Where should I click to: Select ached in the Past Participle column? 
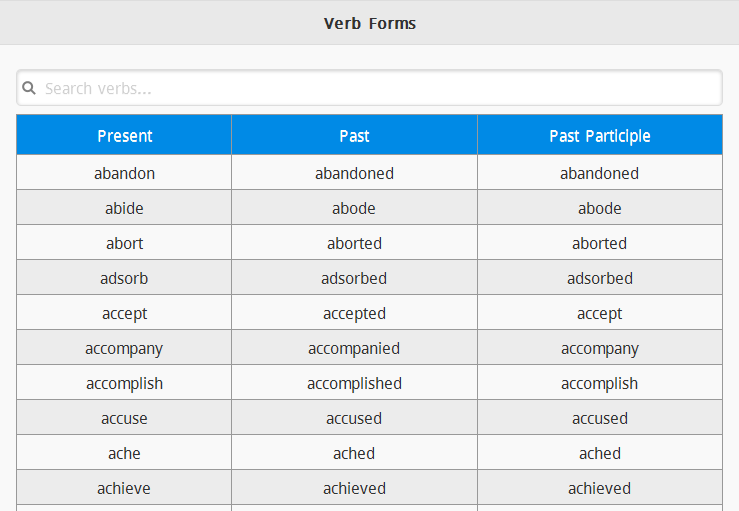point(599,453)
